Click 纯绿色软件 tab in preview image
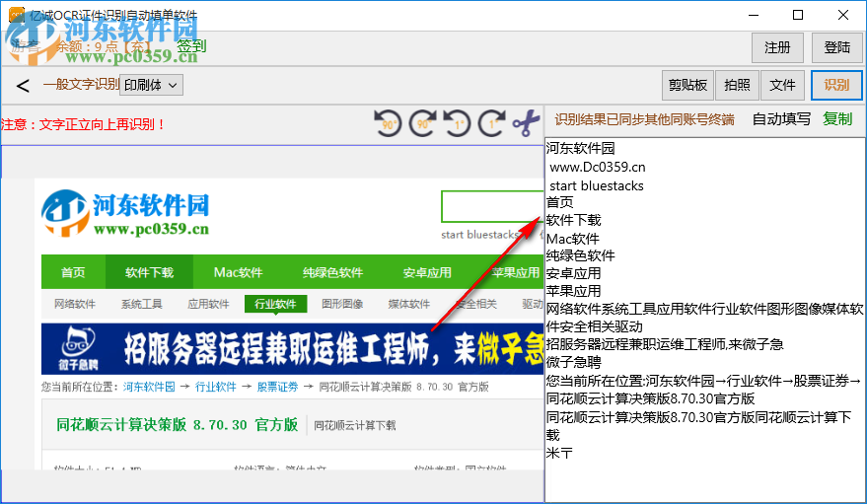The width and height of the screenshot is (867, 504). point(332,272)
